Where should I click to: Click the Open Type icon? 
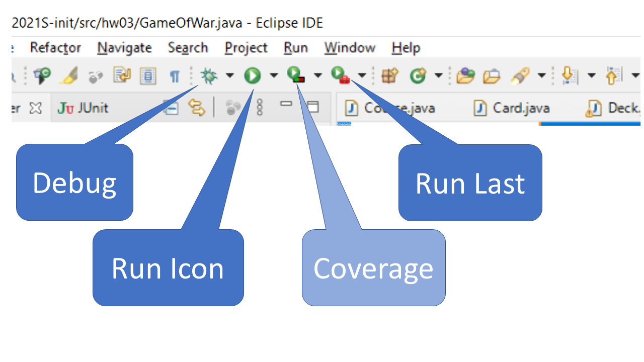coord(465,76)
